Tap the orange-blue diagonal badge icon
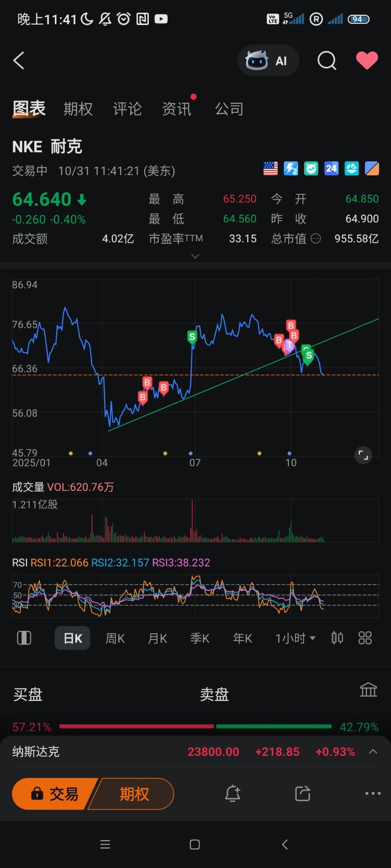The height and width of the screenshot is (868, 391). [x=372, y=169]
